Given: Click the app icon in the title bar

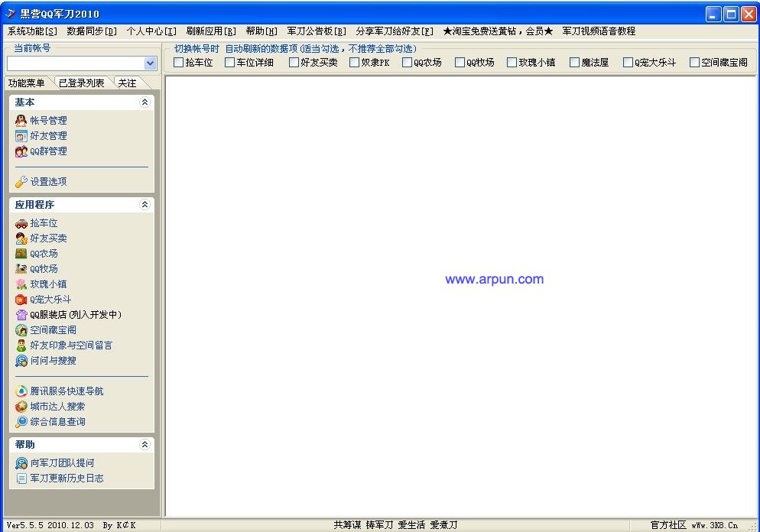Looking at the screenshot, I should 10,14.
